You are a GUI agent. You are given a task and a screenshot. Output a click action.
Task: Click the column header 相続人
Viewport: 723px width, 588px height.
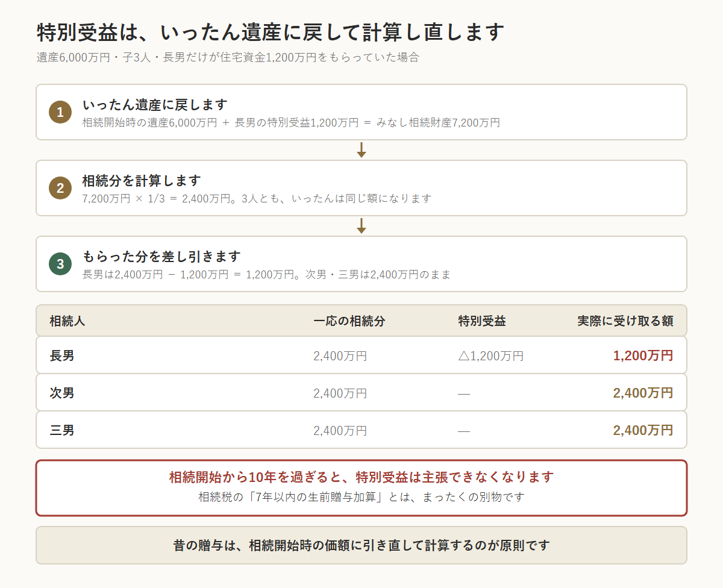(x=67, y=321)
